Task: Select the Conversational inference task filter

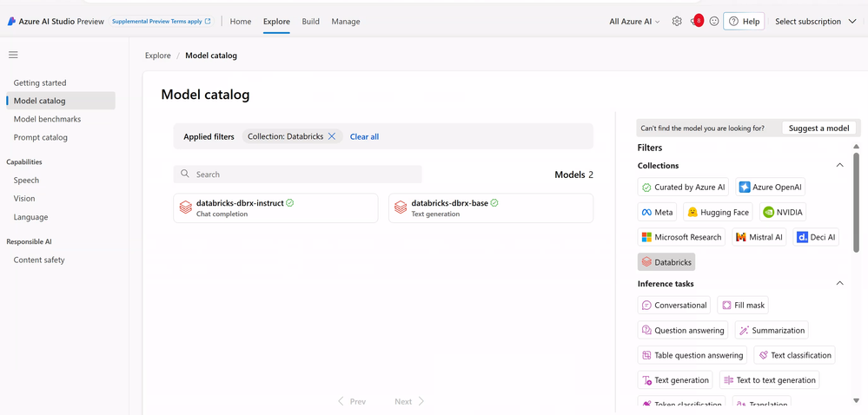Action: 675,305
